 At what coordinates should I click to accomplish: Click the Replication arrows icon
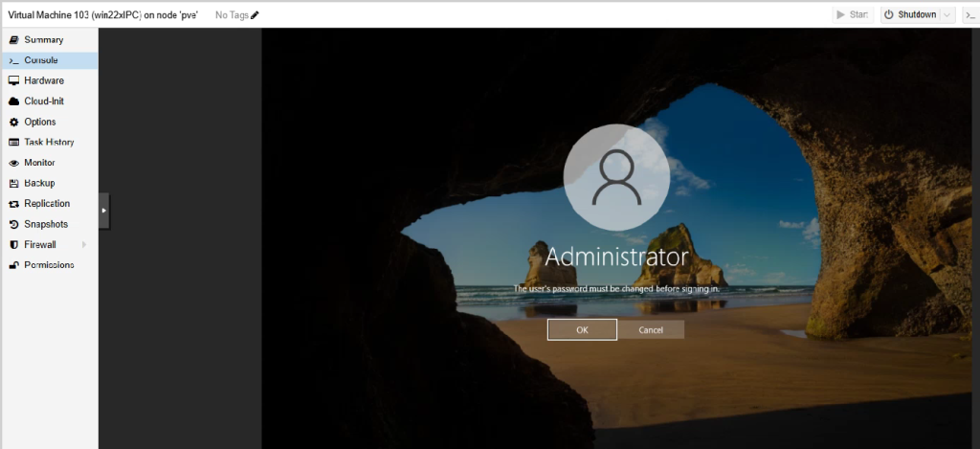pos(13,204)
